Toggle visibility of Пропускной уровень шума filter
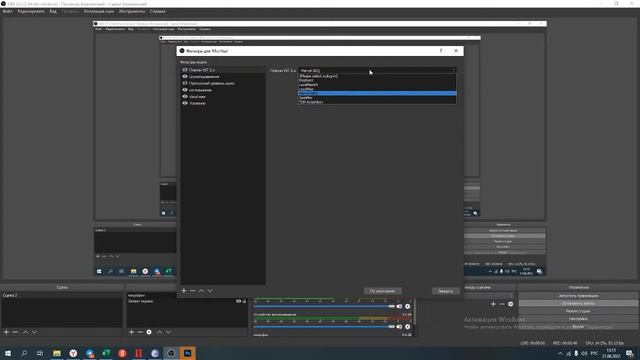The image size is (640, 360). coord(185,83)
